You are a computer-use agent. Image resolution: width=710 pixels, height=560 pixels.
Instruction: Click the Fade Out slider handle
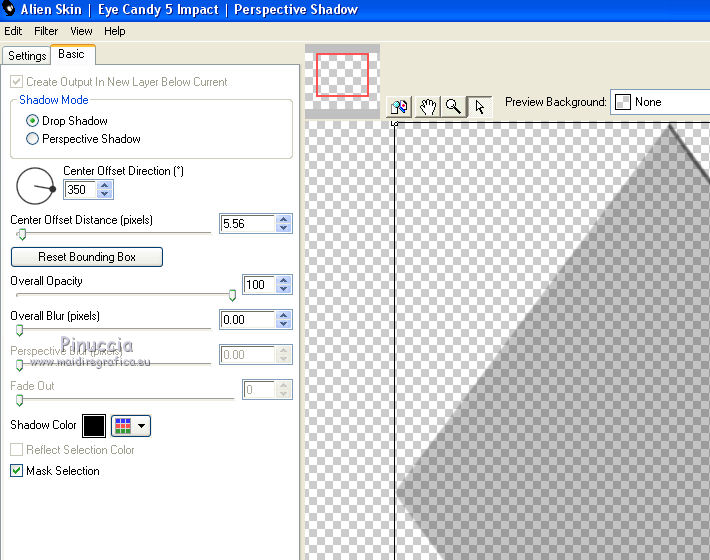19,400
